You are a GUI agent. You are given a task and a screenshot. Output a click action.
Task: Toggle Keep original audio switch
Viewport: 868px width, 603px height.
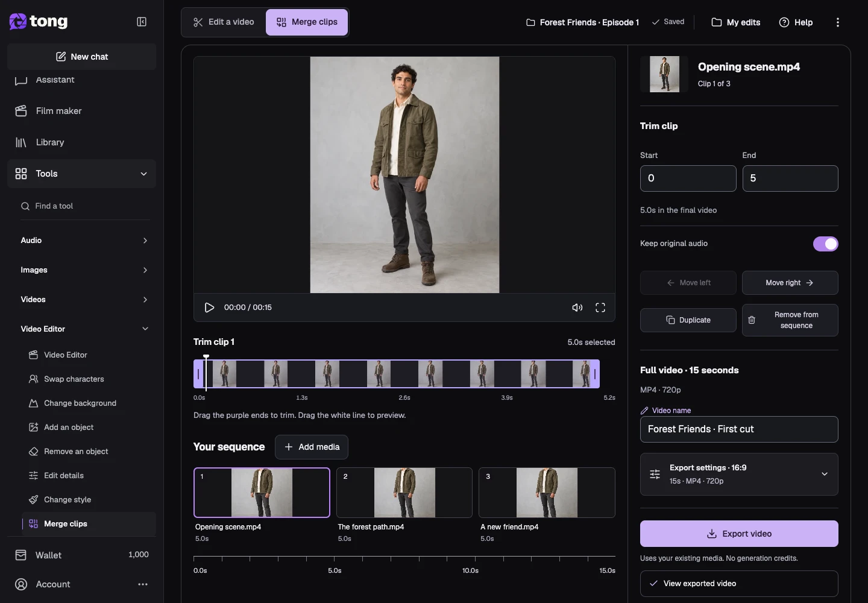point(826,244)
